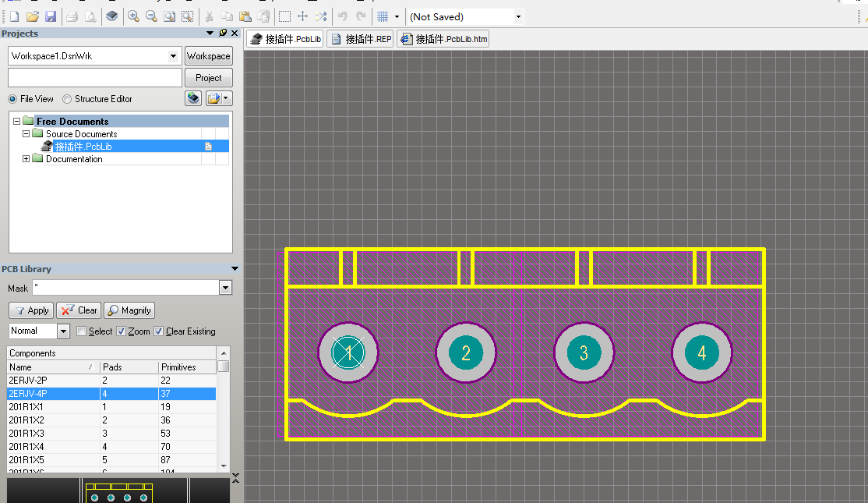The width and height of the screenshot is (868, 503).
Task: Select the Select Inside Area tool
Action: pyautogui.click(x=284, y=16)
